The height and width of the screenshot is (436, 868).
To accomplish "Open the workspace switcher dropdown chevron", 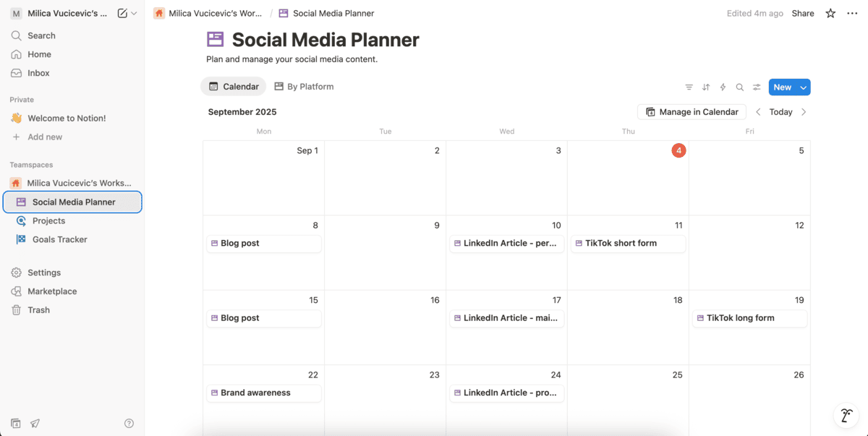I will [134, 14].
